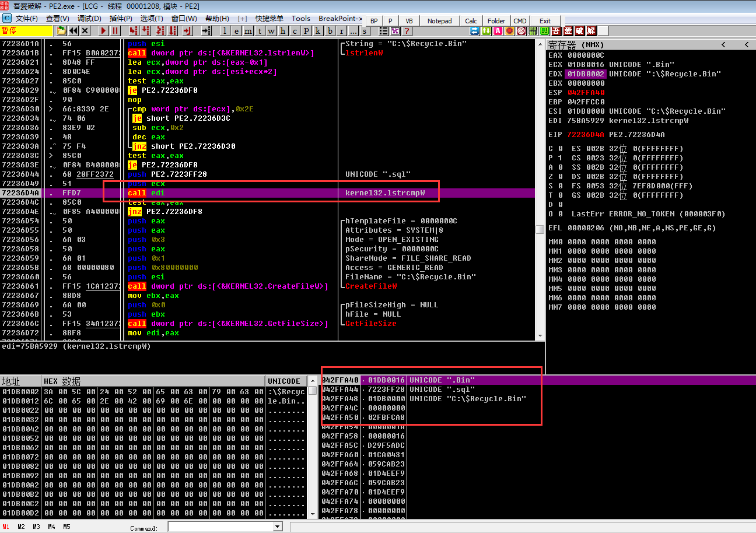
Task: Click the 地址 column header in the dump pane
Action: coord(21,381)
